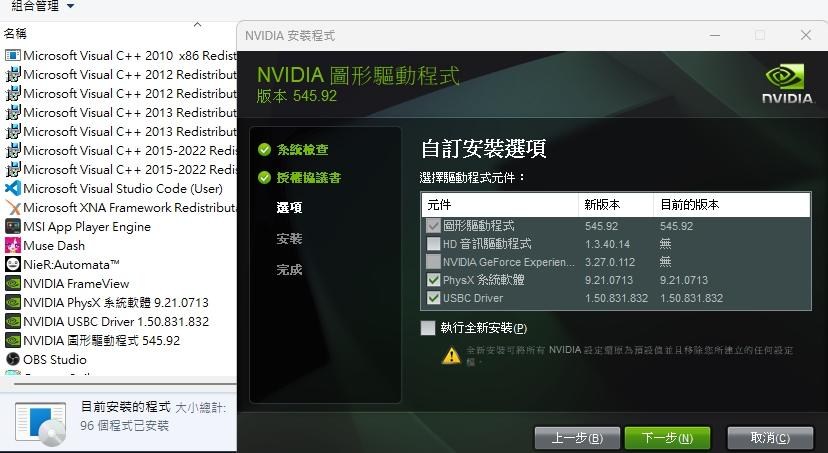Select the 系統檢查 step label
This screenshot has height=453, width=828.
tap(303, 149)
